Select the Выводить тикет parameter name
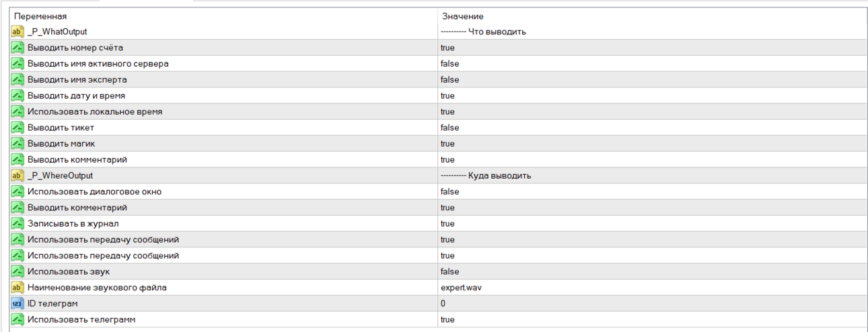Image resolution: width=868 pixels, height=332 pixels. pos(61,128)
